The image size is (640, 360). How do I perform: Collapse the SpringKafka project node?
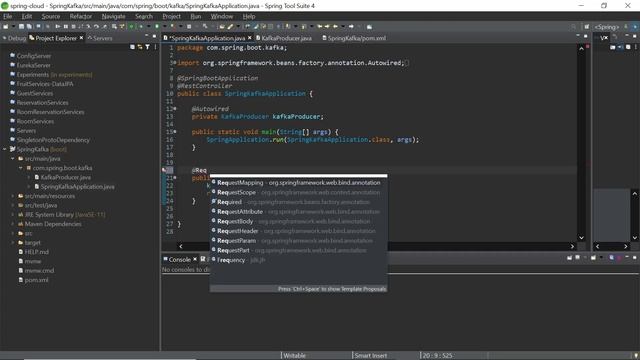[x=4, y=149]
